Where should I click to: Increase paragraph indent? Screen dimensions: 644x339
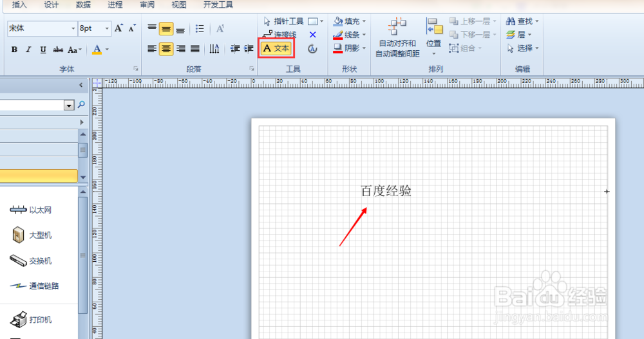(249, 49)
